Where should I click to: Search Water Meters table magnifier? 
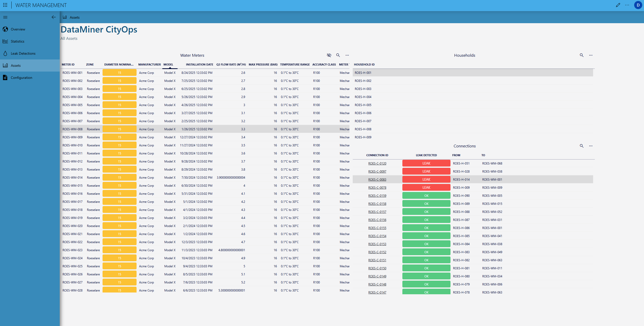pyautogui.click(x=338, y=55)
